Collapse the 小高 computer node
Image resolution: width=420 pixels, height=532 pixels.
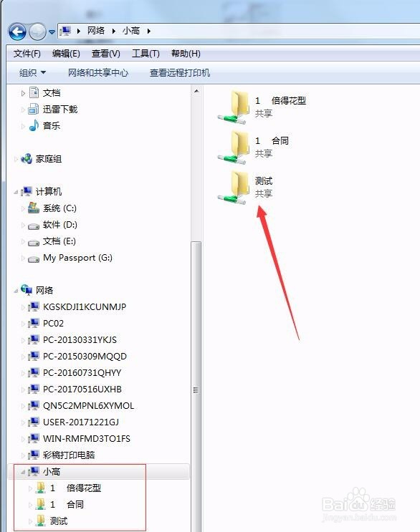pyautogui.click(x=23, y=472)
